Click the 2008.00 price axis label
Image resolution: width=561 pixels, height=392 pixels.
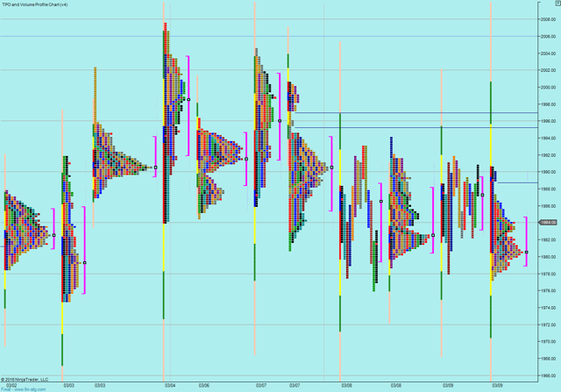pyautogui.click(x=549, y=18)
